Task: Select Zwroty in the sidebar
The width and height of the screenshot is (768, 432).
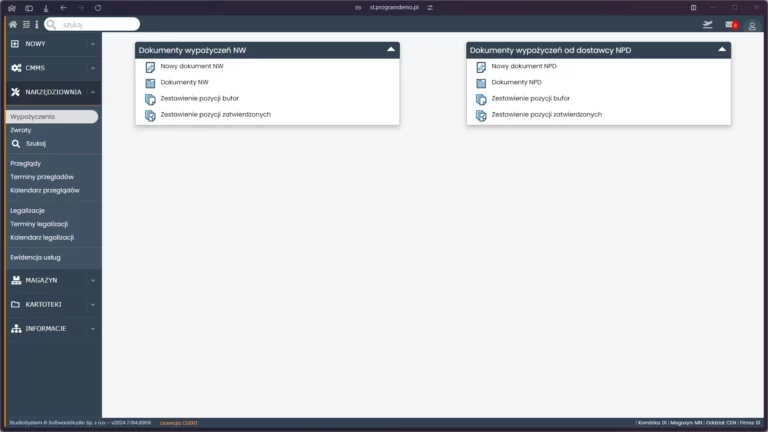Action: [x=21, y=130]
